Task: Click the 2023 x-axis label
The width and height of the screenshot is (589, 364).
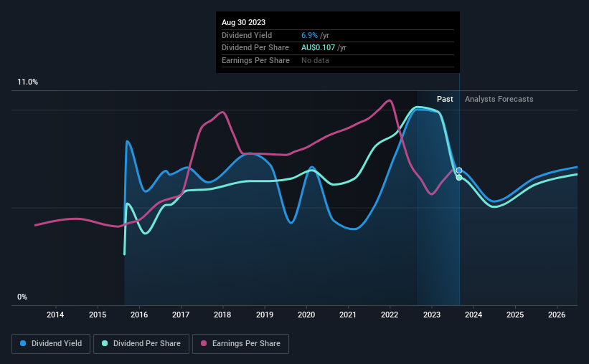Action: pos(432,315)
